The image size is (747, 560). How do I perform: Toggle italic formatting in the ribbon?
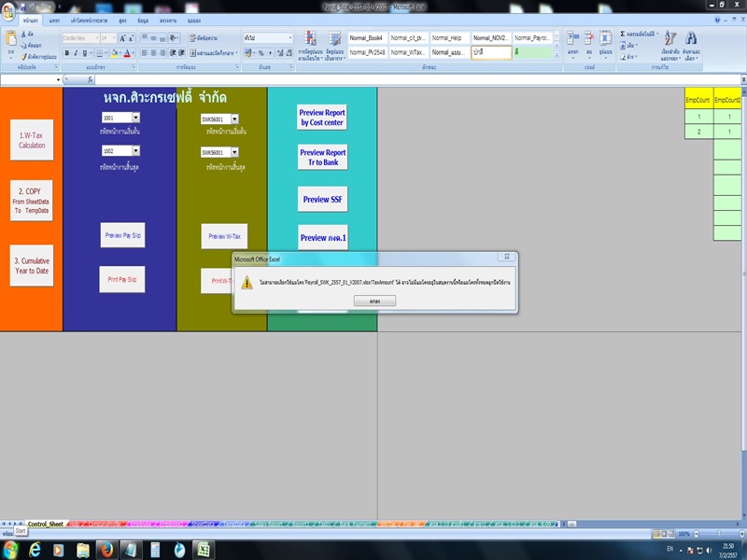click(x=77, y=53)
